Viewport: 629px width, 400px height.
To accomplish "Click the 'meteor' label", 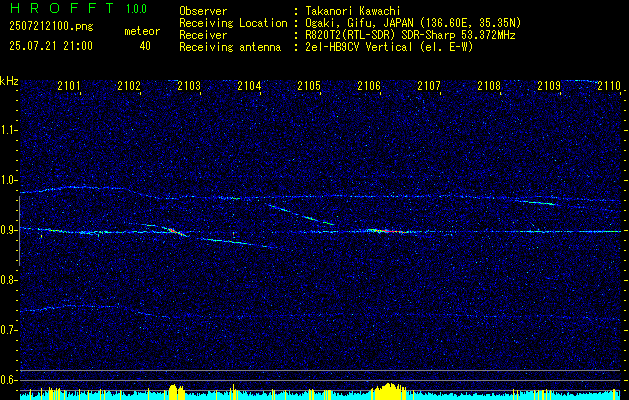I will pyautogui.click(x=142, y=31).
